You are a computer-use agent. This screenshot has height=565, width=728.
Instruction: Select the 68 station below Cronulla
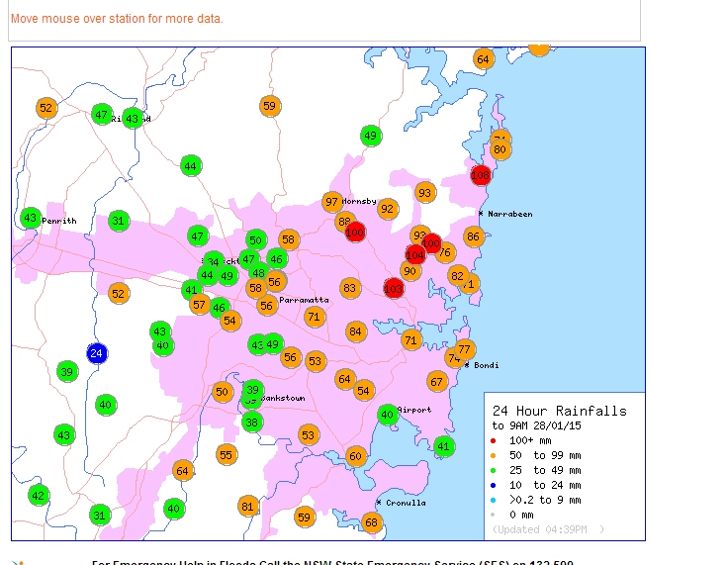[x=371, y=522]
